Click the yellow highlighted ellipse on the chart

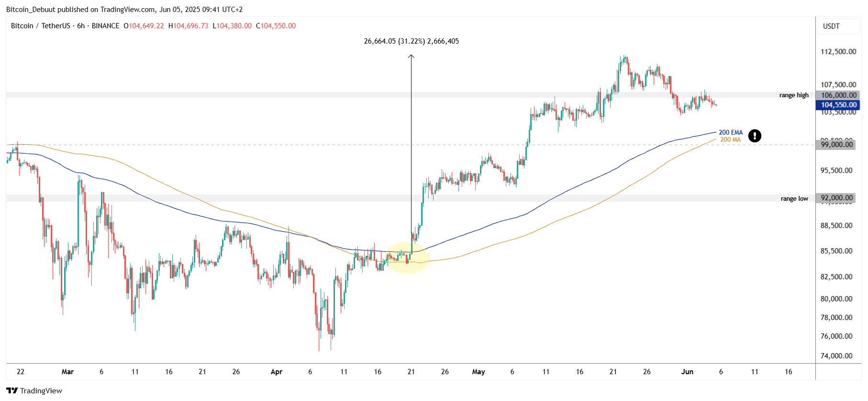point(407,258)
